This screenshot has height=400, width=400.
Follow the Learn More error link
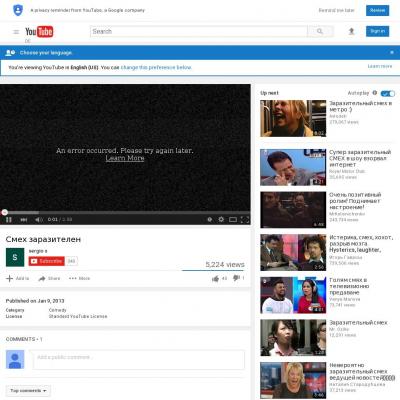[125, 158]
